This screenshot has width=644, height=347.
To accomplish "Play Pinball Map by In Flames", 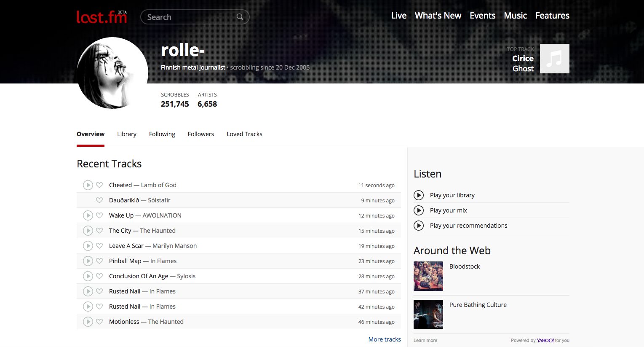I will (x=88, y=261).
